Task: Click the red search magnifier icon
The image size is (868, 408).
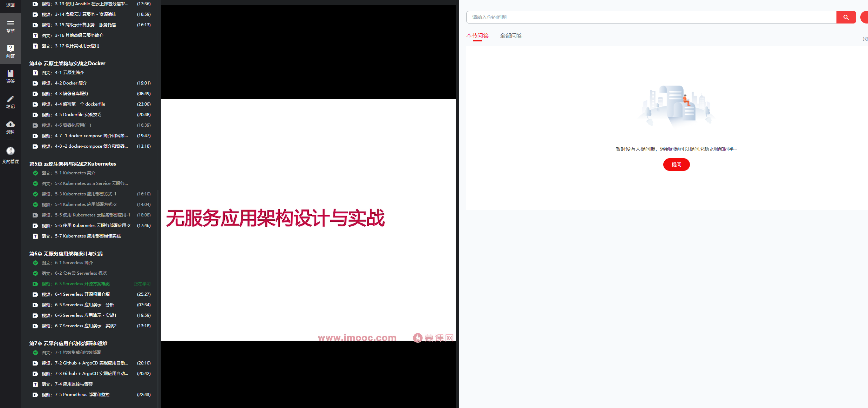Action: 846,17
